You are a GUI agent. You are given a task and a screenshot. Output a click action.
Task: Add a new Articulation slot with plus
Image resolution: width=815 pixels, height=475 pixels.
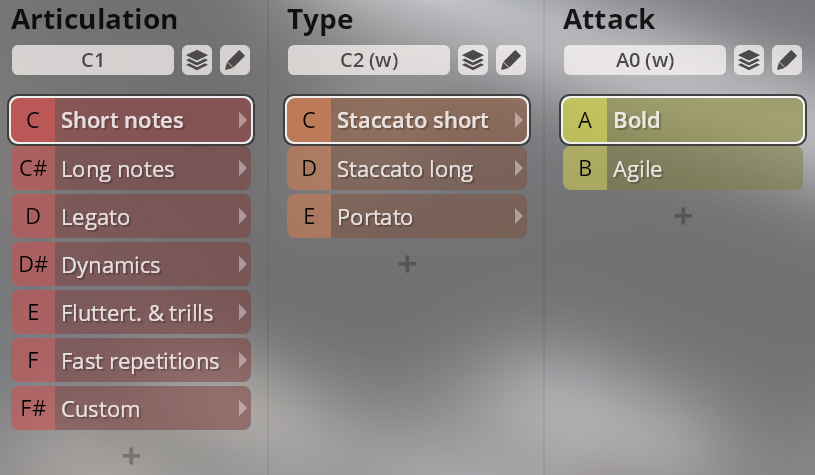coord(131,456)
